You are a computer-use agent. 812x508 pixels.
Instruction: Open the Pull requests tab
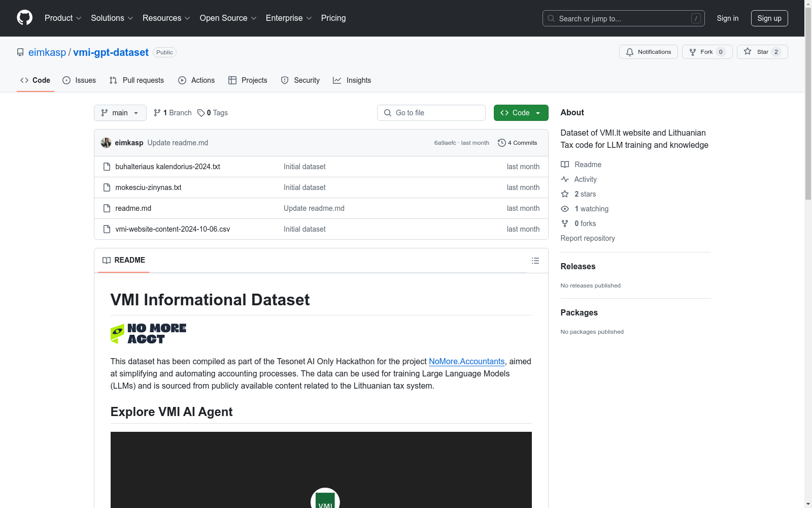point(137,80)
